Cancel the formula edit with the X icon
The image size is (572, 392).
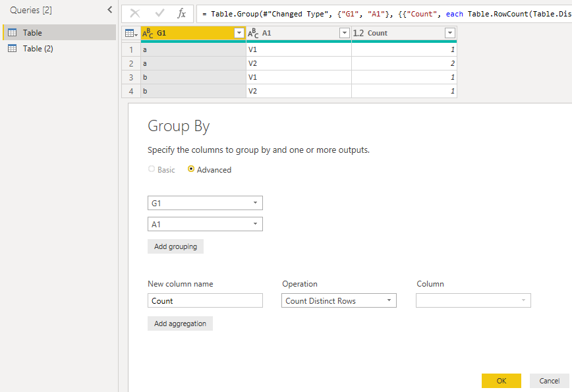click(x=135, y=13)
